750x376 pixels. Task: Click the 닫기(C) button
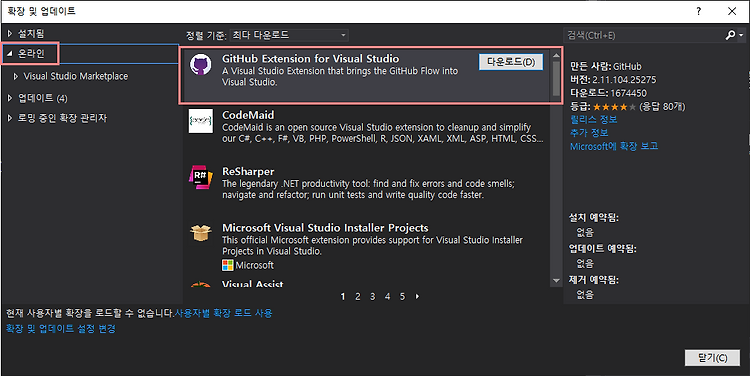712,357
